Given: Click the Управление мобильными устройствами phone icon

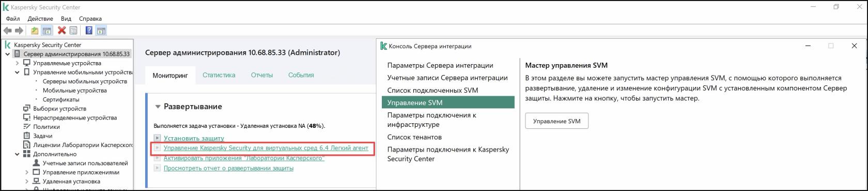Looking at the screenshot, I should (27, 72).
